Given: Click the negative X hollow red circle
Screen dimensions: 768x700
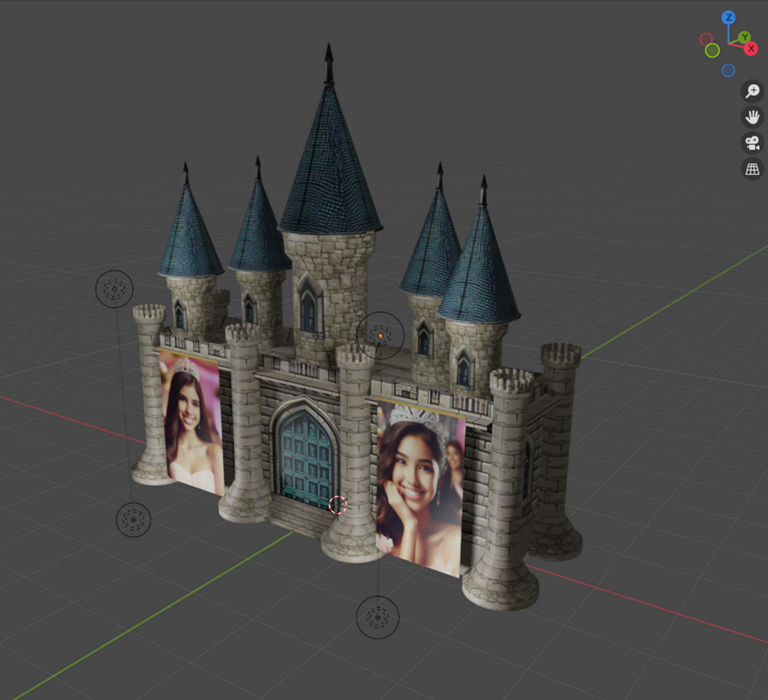Looking at the screenshot, I should pos(706,39).
